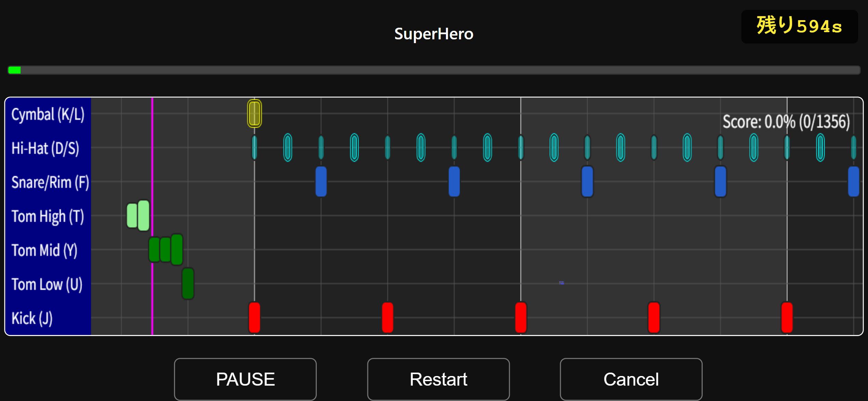Click the green song progress bar
The image size is (868, 401).
(14, 70)
